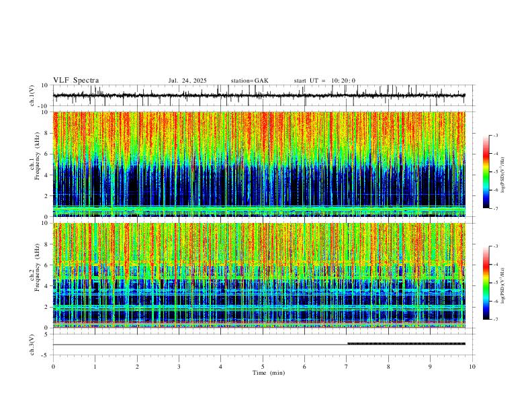Click the ch.1 spectrogram color bar
Screen dimensions: 532x411
tap(486, 172)
